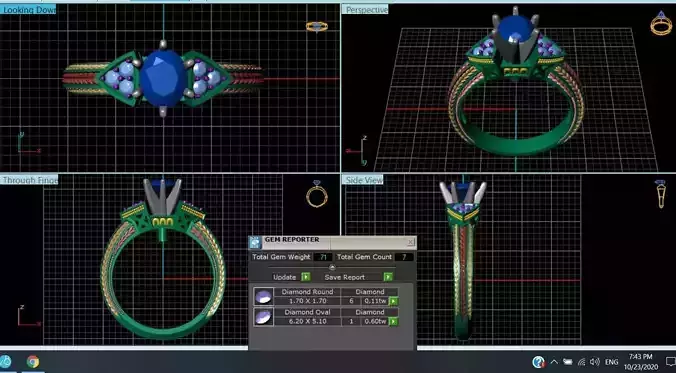The width and height of the screenshot is (676, 373).
Task: Click the quantity '1' cell in the Diamond Oval row
Action: click(x=351, y=321)
